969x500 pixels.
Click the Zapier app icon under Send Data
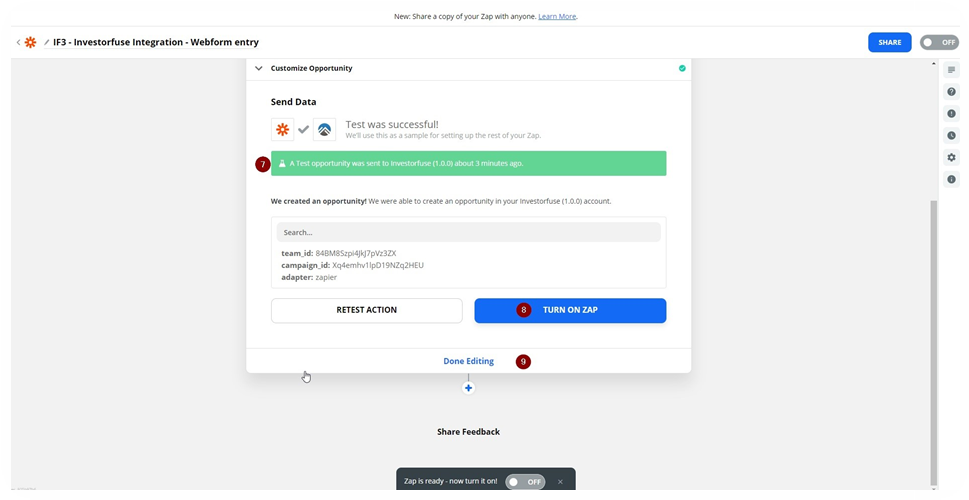click(x=282, y=130)
